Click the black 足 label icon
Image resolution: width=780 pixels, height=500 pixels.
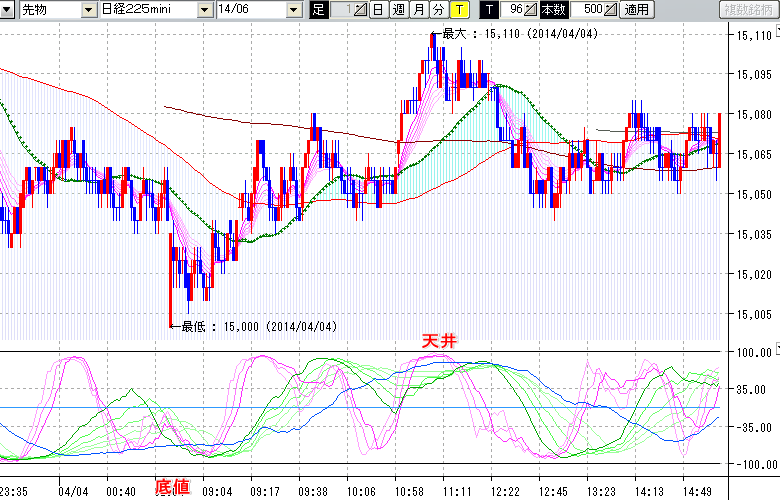point(319,10)
